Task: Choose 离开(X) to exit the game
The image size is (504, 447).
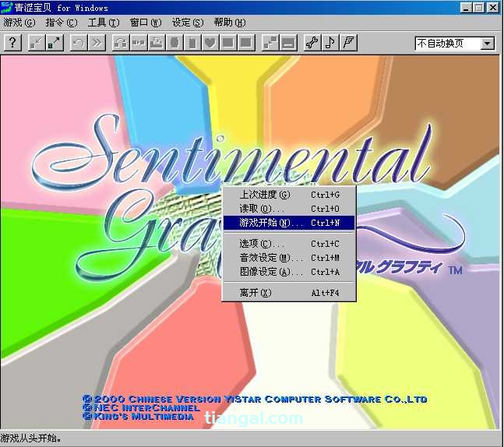Action: (x=289, y=293)
